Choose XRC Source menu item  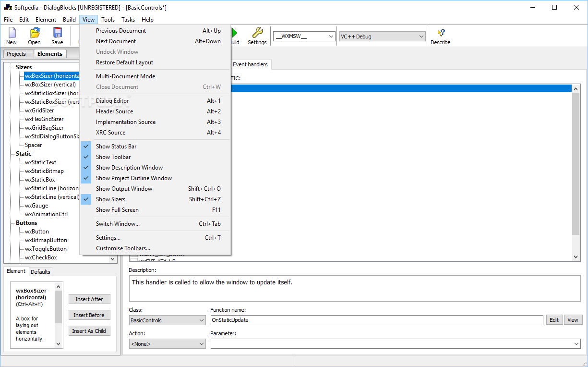(x=156, y=133)
